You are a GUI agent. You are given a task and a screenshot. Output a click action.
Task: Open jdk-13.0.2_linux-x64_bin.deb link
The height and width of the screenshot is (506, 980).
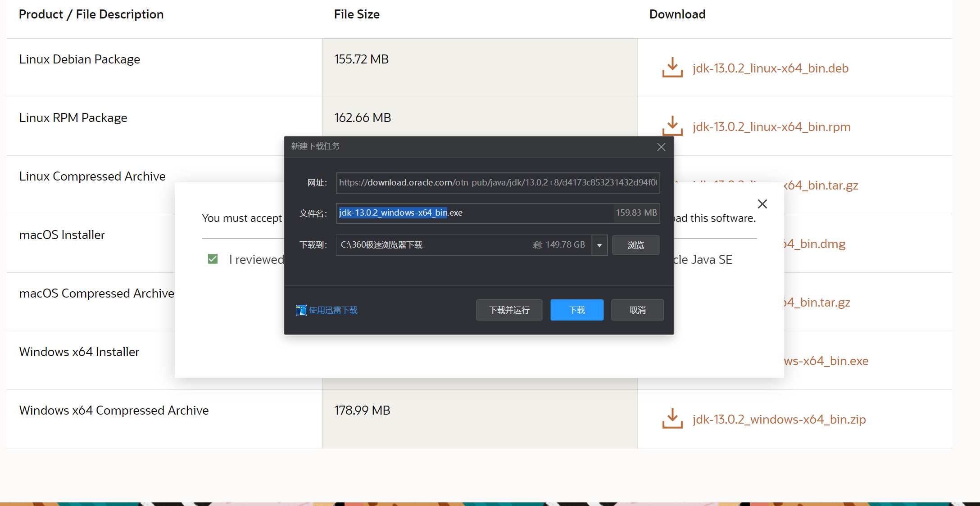[770, 68]
